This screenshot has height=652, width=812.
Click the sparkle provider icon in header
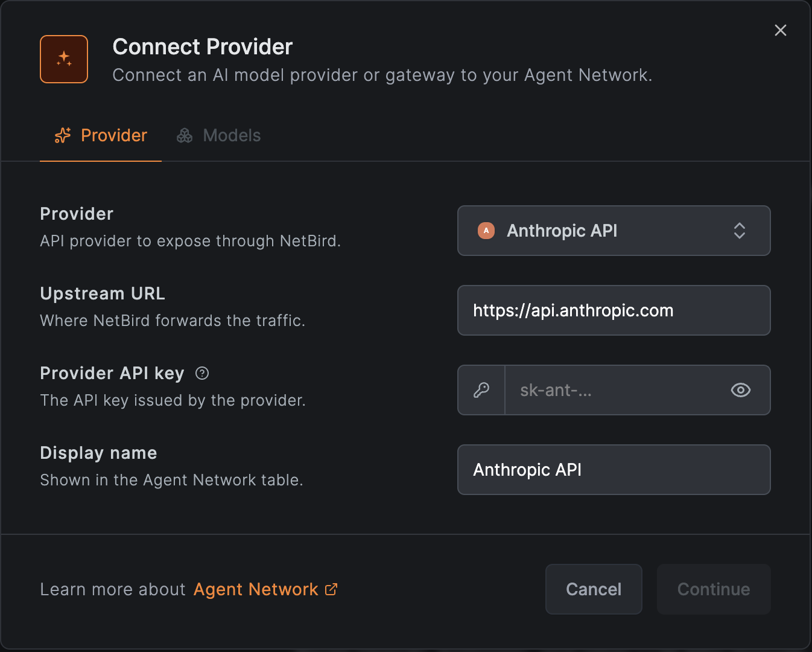pyautogui.click(x=64, y=59)
